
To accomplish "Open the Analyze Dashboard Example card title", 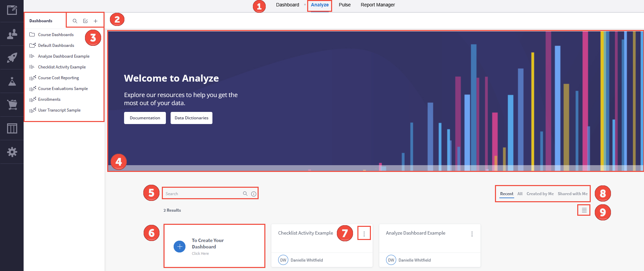I will pos(415,233).
